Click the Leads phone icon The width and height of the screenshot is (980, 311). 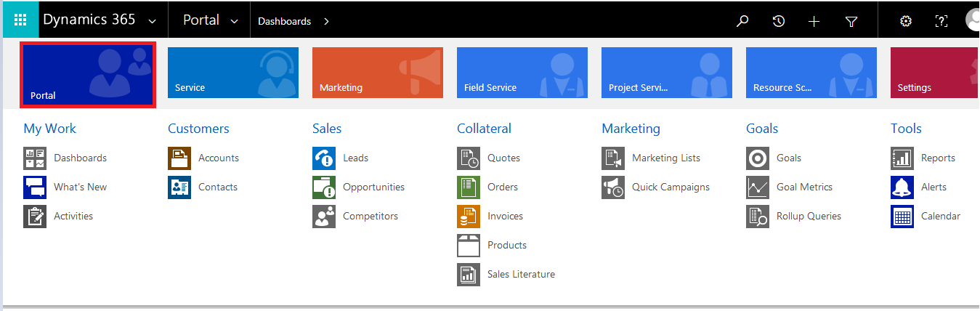(x=324, y=158)
